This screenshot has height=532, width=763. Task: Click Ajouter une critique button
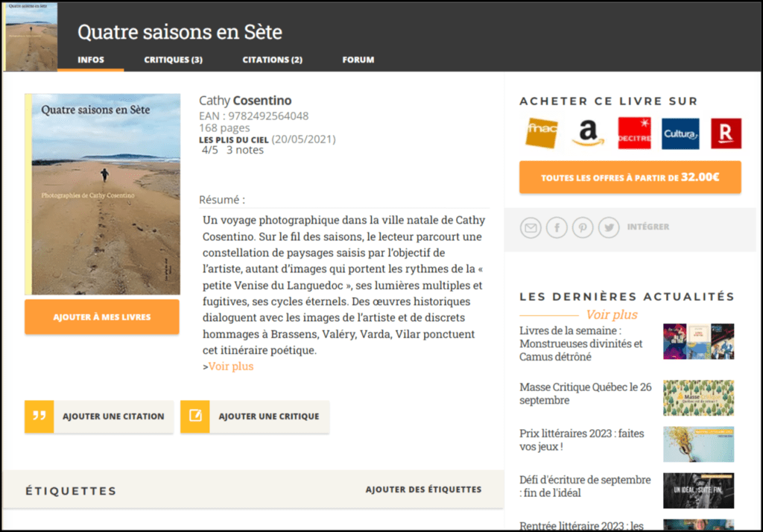(255, 417)
